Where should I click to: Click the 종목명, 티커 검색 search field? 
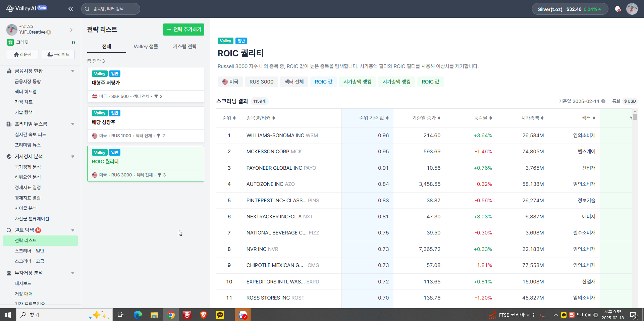pos(111,9)
